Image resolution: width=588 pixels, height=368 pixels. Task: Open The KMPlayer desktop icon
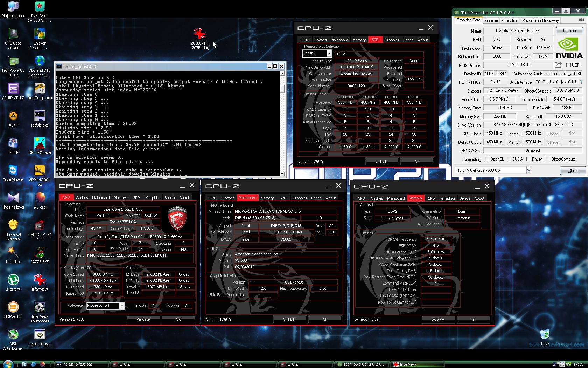click(13, 200)
